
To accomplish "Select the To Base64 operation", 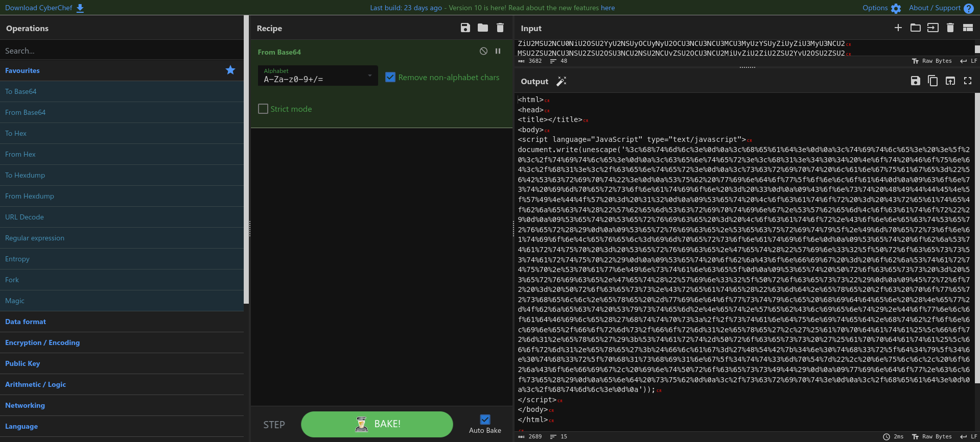I will coord(122,91).
